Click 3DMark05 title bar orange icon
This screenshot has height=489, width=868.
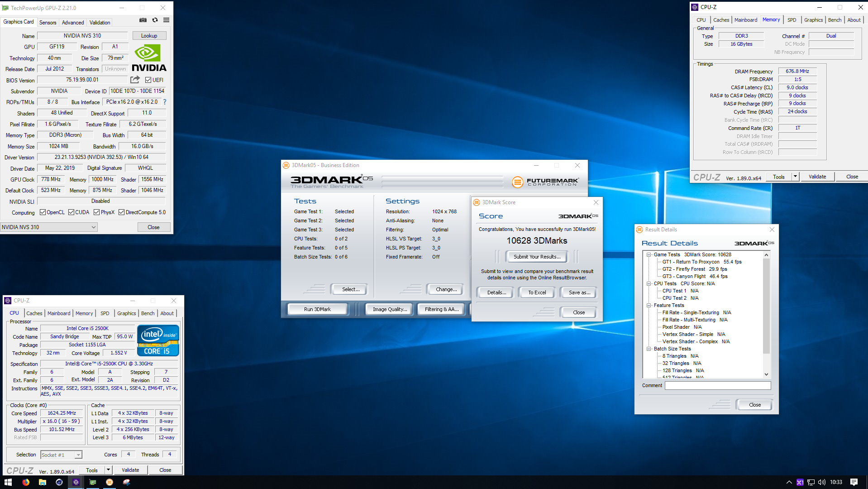click(286, 165)
